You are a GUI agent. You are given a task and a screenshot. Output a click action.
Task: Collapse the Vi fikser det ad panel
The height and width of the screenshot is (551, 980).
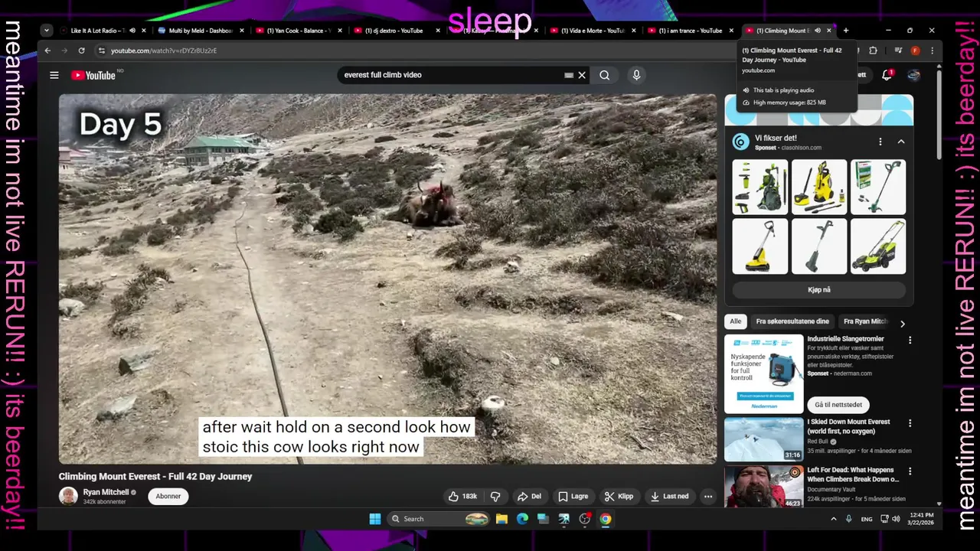pos(901,142)
